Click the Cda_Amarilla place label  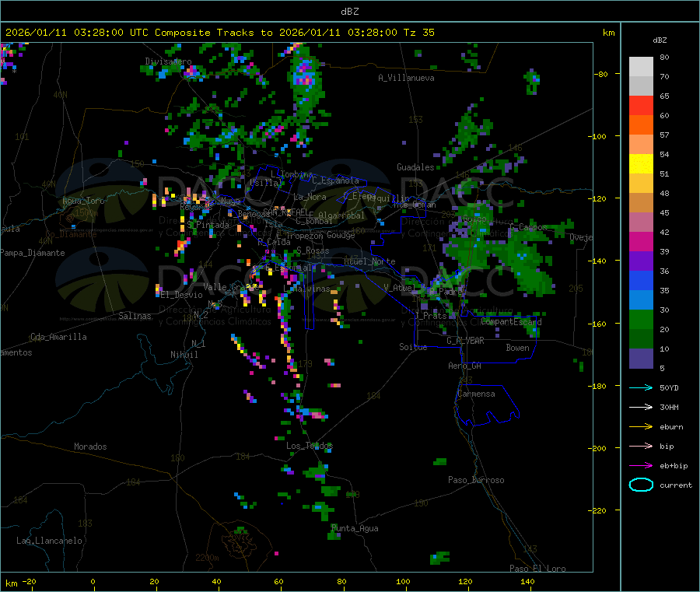tap(58, 337)
